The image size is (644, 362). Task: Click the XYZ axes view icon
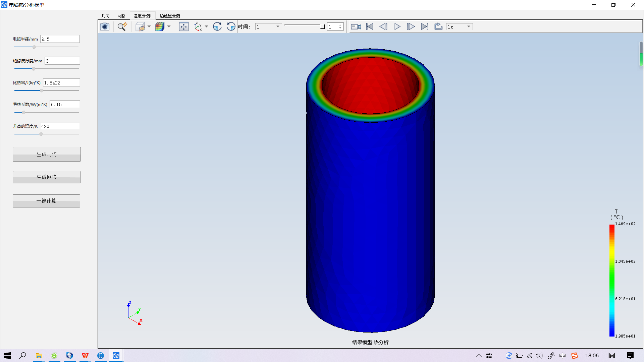[198, 26]
